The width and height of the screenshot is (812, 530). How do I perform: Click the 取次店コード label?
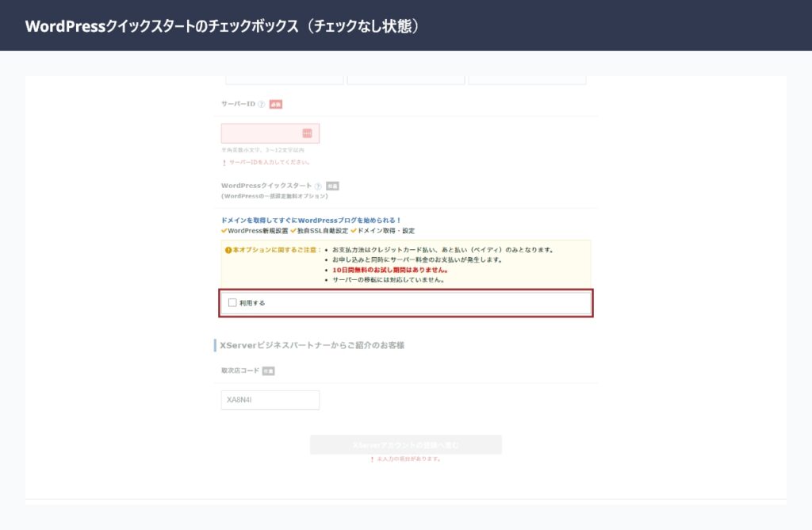point(239,371)
